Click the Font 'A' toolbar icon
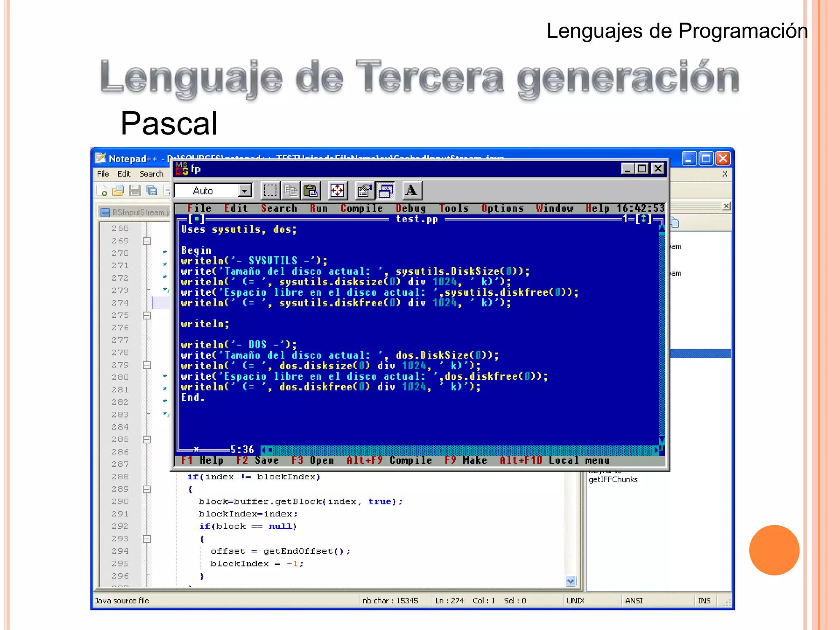This screenshot has height=630, width=840. click(x=411, y=191)
